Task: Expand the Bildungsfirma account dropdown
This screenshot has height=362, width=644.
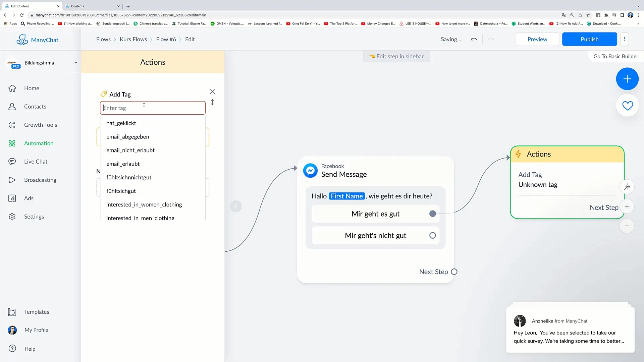Action: click(x=75, y=62)
